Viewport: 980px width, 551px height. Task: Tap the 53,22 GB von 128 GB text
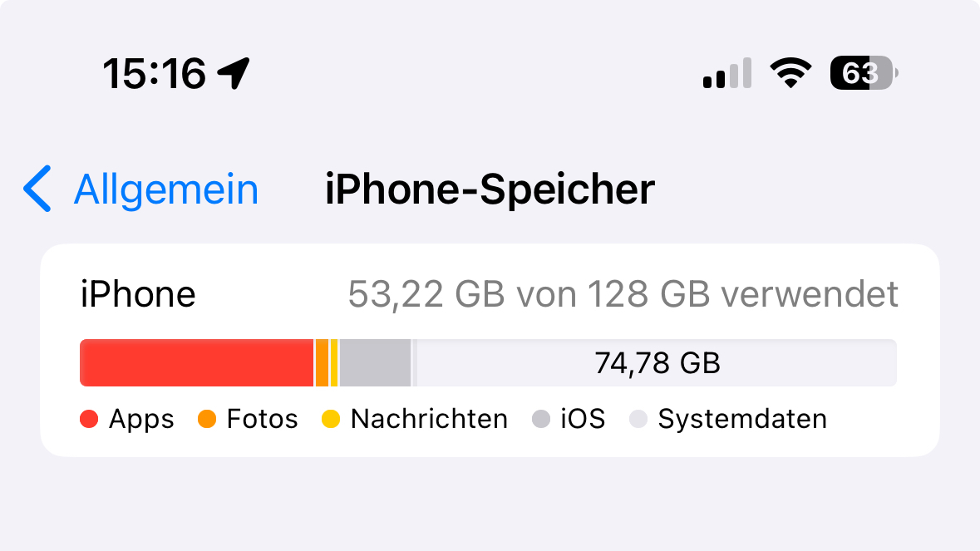point(623,294)
